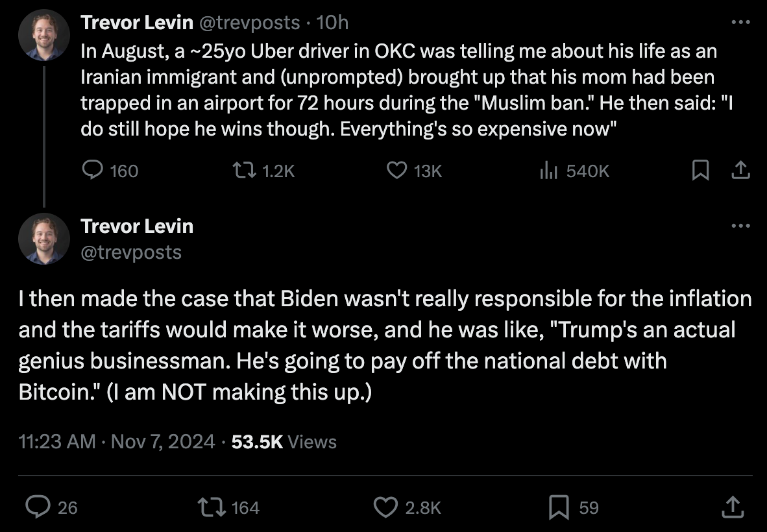Bookmark the main tweet with 59 bookmarks

point(558,507)
